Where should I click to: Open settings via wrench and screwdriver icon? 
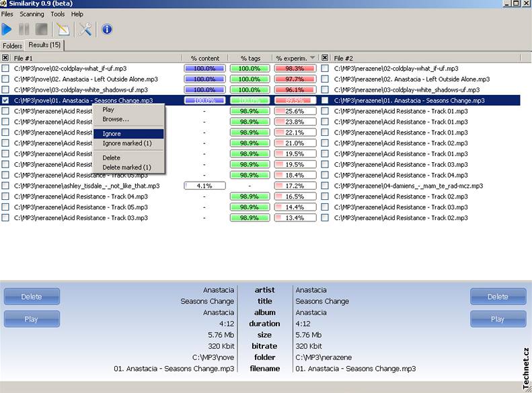[85, 30]
